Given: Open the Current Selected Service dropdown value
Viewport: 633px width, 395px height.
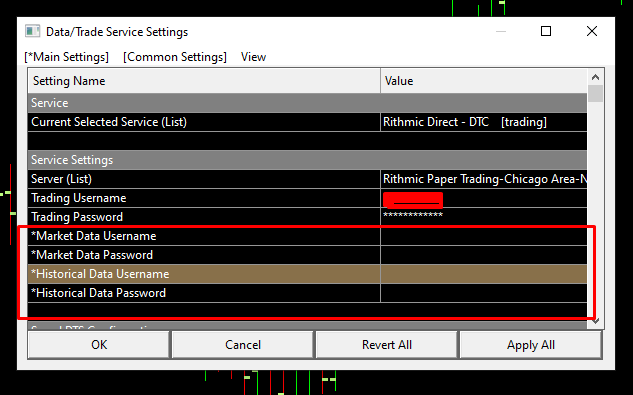Looking at the screenshot, I should point(484,122).
